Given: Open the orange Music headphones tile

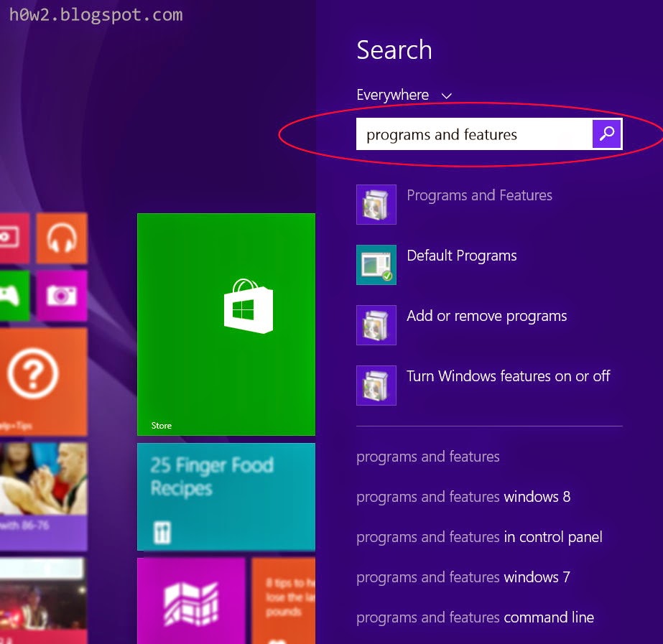Looking at the screenshot, I should coord(62,238).
